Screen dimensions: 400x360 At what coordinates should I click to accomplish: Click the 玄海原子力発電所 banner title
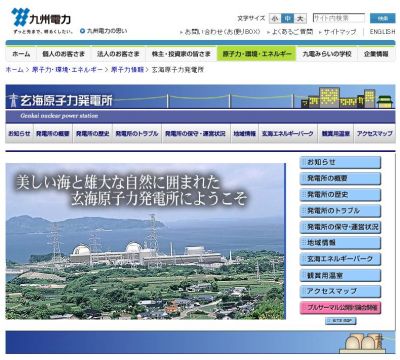[67, 100]
